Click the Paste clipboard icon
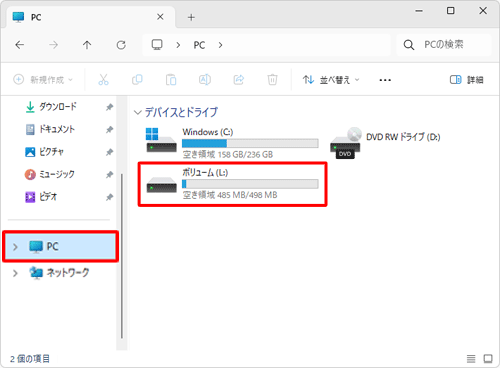 171,80
